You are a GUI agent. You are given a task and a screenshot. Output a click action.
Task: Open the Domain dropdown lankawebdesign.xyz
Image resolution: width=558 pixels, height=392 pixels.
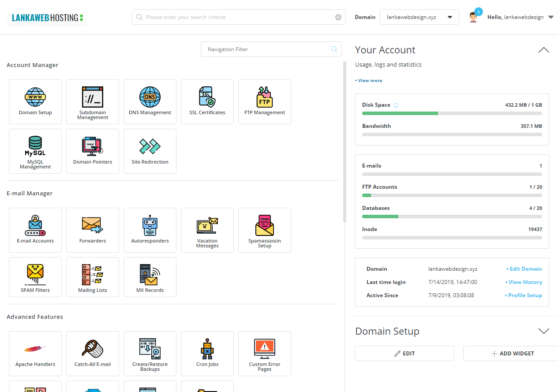point(419,17)
